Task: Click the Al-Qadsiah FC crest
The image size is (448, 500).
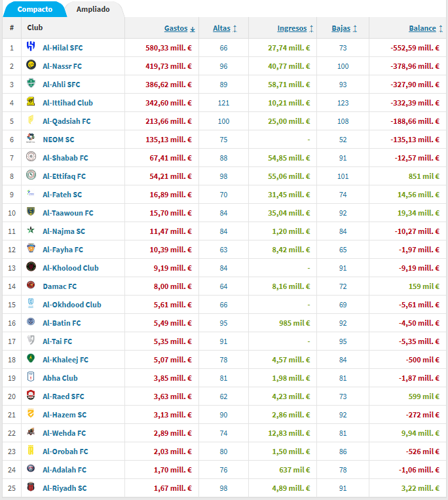Action: pyautogui.click(x=31, y=120)
